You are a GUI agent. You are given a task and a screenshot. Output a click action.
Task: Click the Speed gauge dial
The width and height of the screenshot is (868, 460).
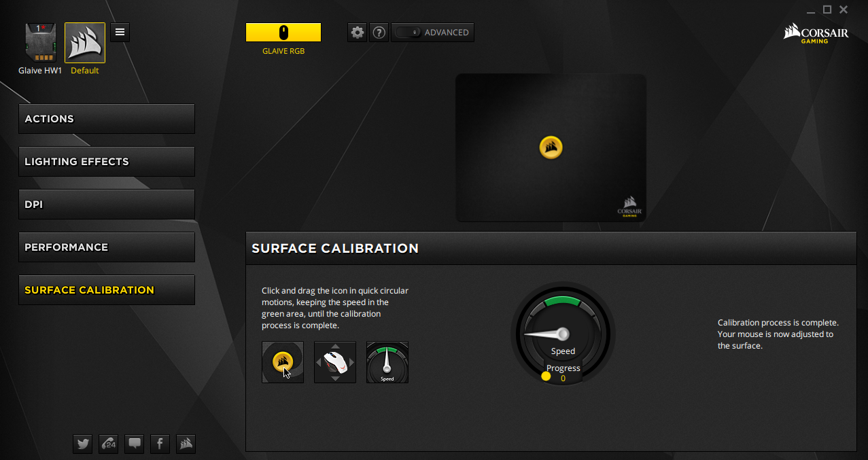point(563,334)
